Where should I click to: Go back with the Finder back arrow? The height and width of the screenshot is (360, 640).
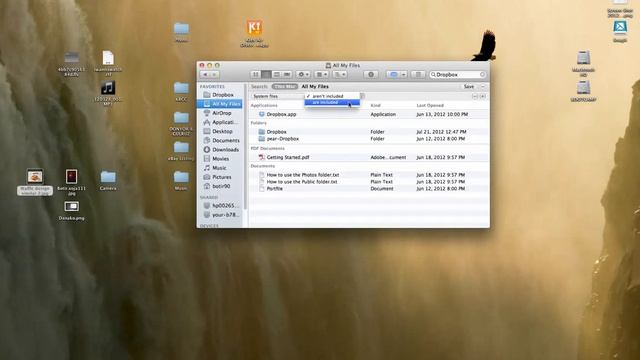click(205, 75)
